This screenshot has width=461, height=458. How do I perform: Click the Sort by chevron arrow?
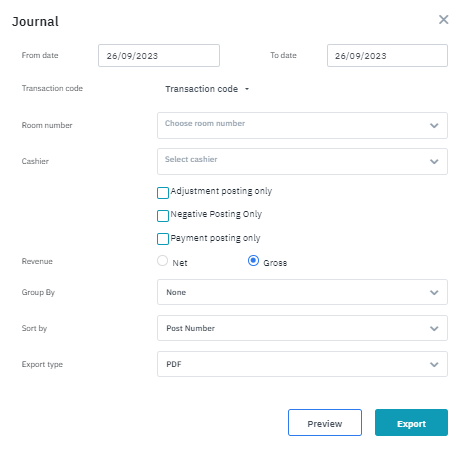[x=434, y=329]
